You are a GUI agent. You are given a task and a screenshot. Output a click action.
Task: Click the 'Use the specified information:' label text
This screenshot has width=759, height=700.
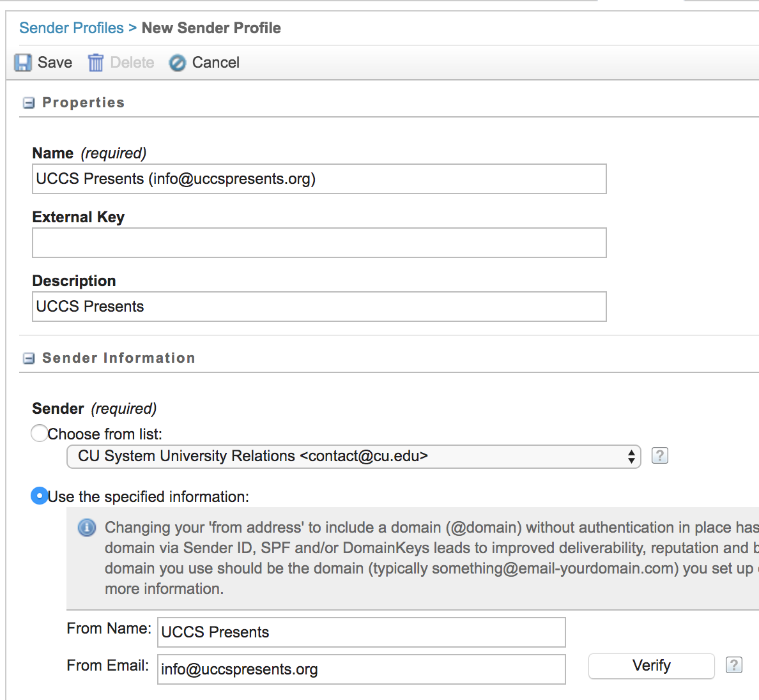148,498
